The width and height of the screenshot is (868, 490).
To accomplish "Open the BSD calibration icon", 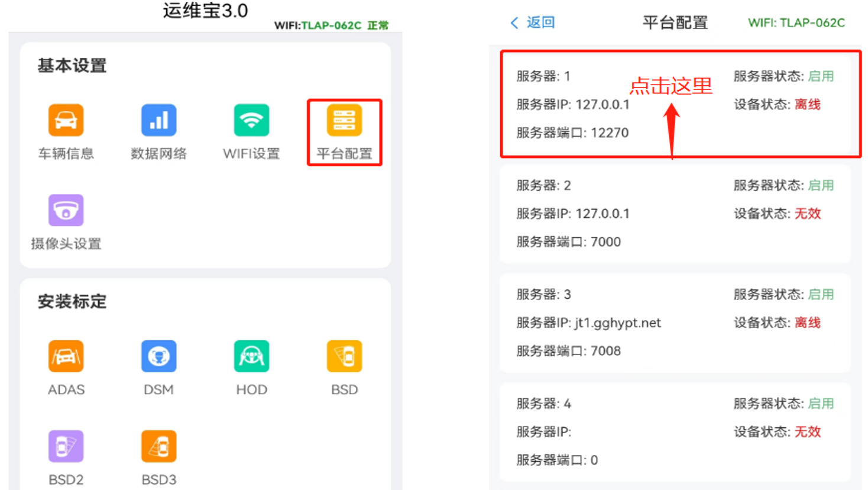I will point(344,357).
